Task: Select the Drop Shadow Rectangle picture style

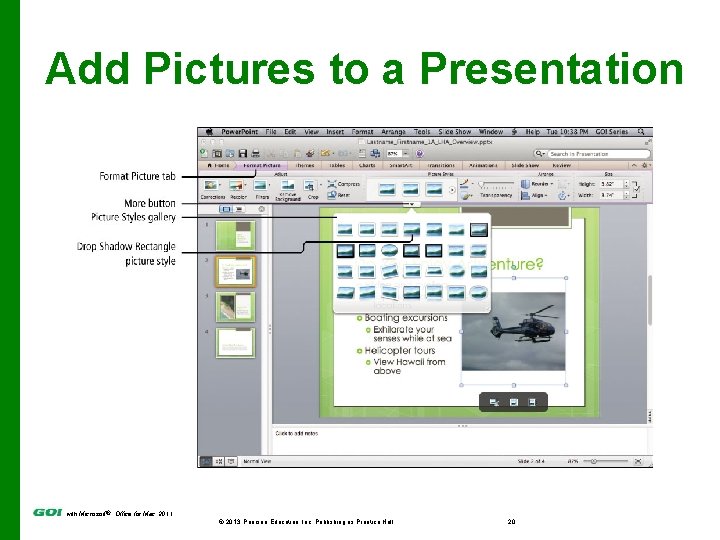Action: tap(411, 229)
